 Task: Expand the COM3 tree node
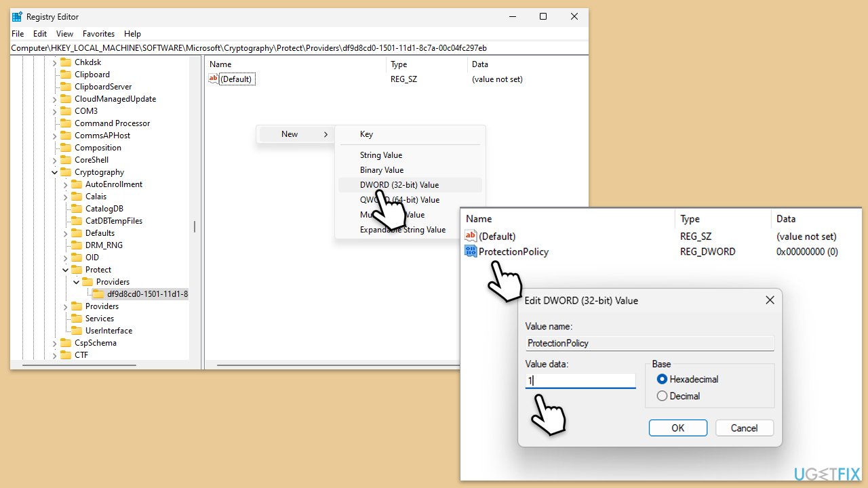[x=55, y=111]
